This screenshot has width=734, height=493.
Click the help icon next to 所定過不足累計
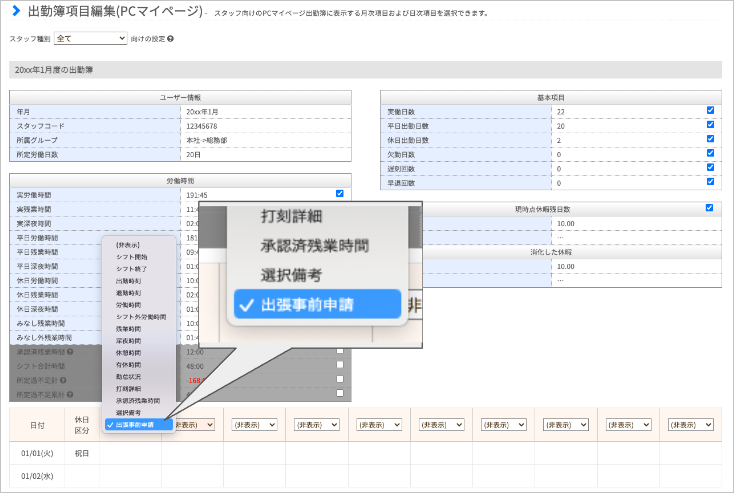[70, 395]
